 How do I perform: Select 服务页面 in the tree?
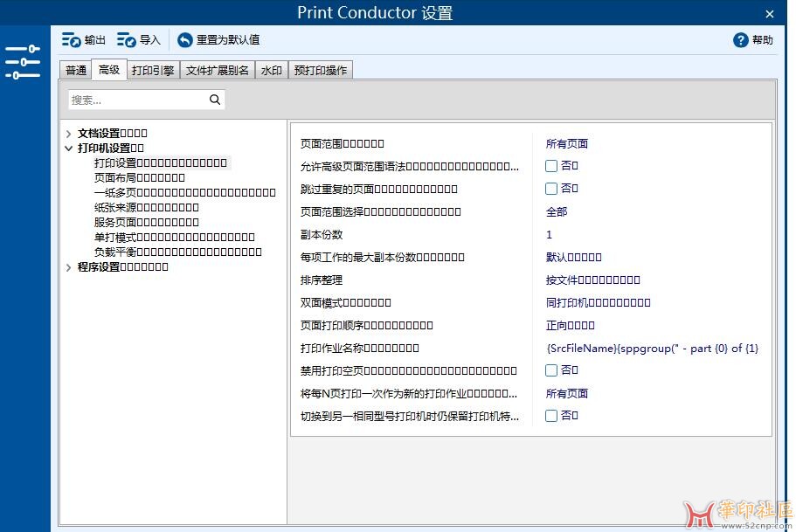pos(146,222)
